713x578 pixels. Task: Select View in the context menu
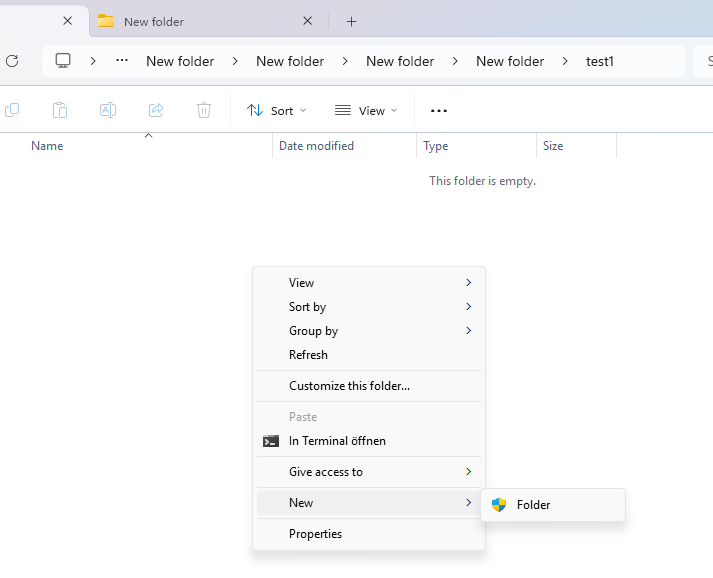(x=369, y=282)
